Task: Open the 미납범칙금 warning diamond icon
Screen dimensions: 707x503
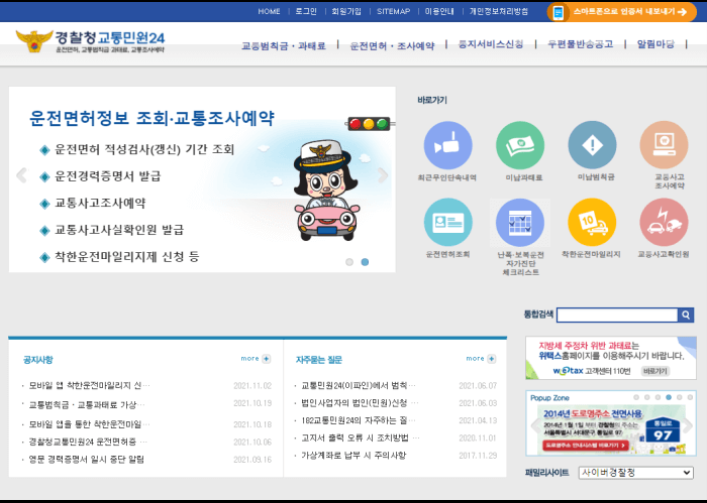Action: 592,145
